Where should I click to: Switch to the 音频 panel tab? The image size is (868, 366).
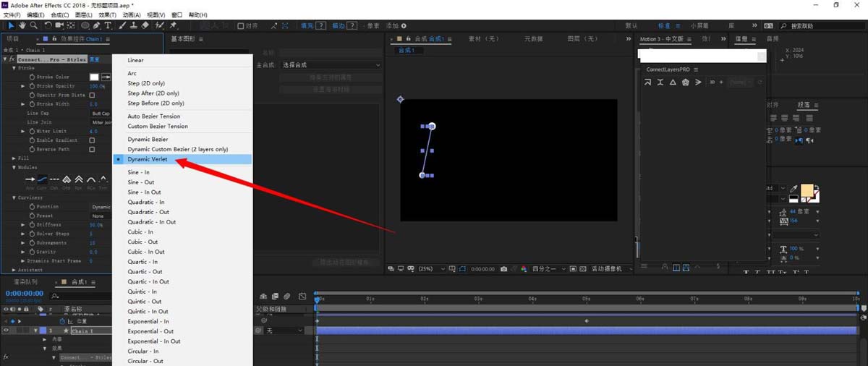coord(773,39)
